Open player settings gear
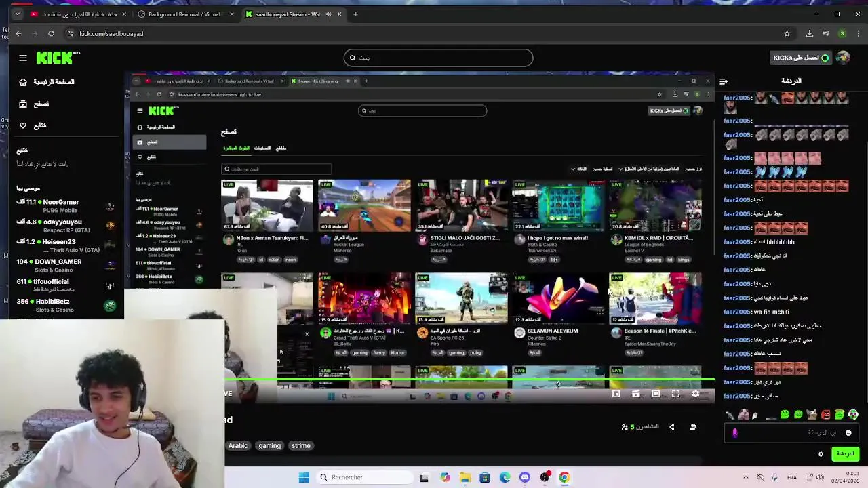 coord(696,394)
